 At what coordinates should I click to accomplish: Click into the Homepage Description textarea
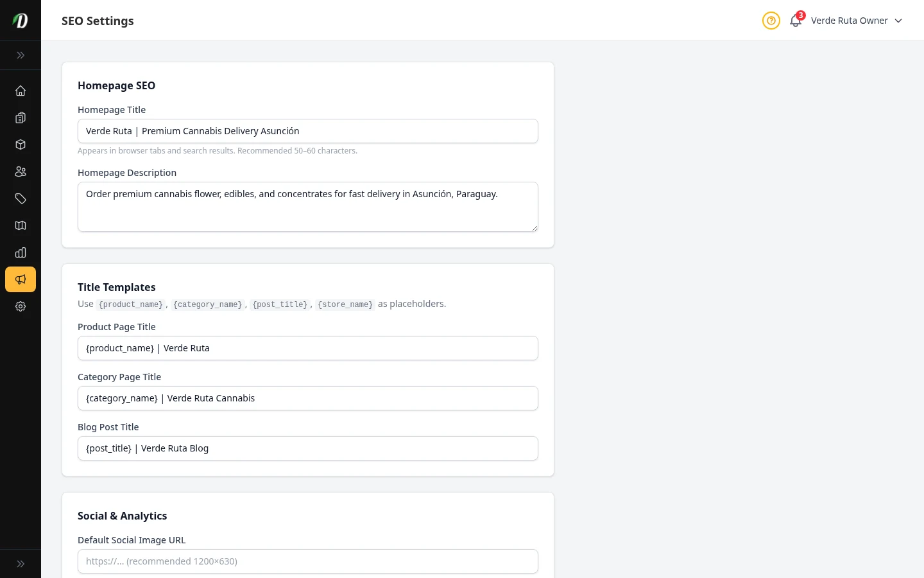tap(308, 207)
